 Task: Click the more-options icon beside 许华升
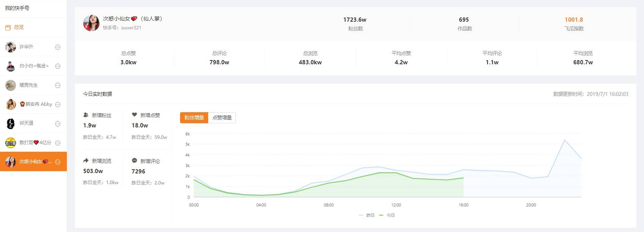tap(58, 47)
